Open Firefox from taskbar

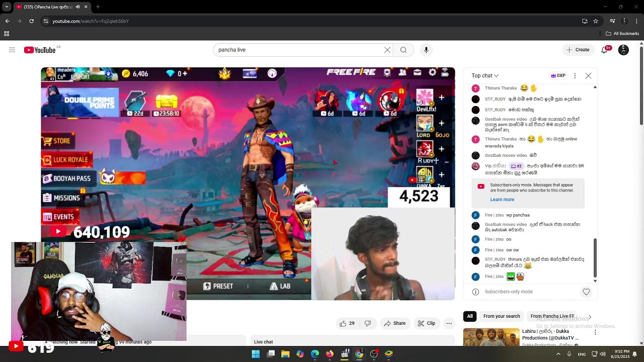330,354
